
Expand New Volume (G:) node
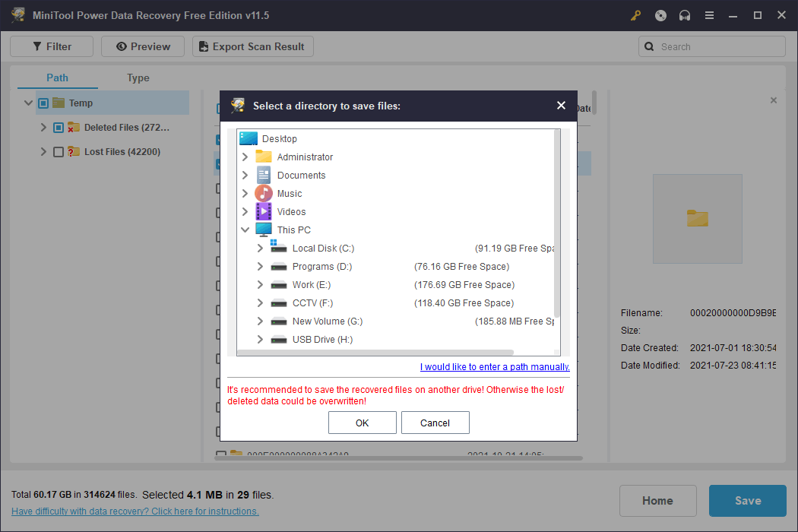pyautogui.click(x=260, y=321)
